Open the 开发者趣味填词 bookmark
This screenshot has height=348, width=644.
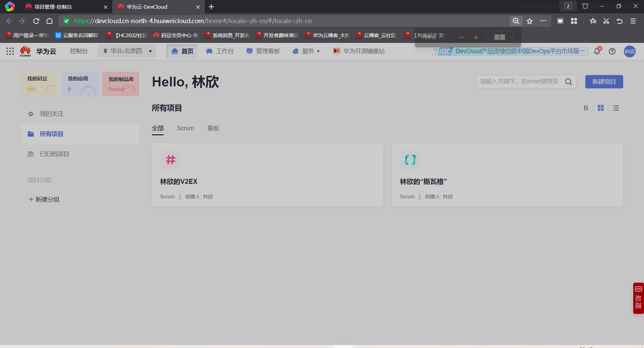(x=277, y=36)
